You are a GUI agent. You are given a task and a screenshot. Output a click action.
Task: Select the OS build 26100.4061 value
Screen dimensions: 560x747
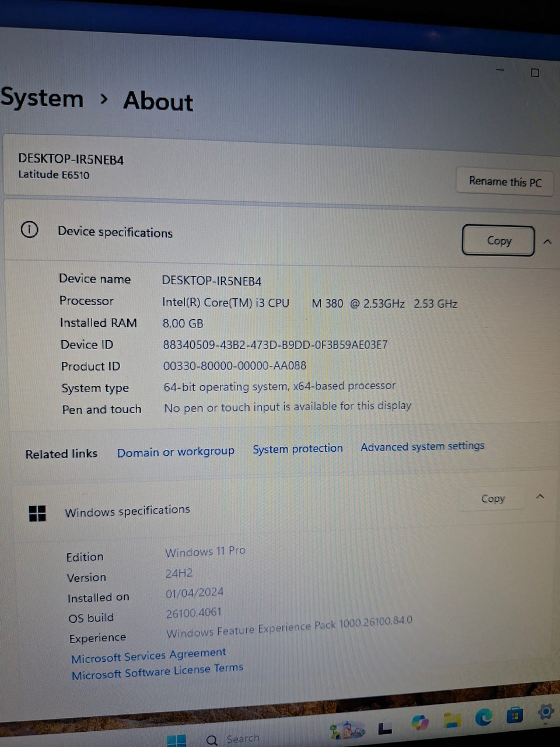pyautogui.click(x=194, y=613)
